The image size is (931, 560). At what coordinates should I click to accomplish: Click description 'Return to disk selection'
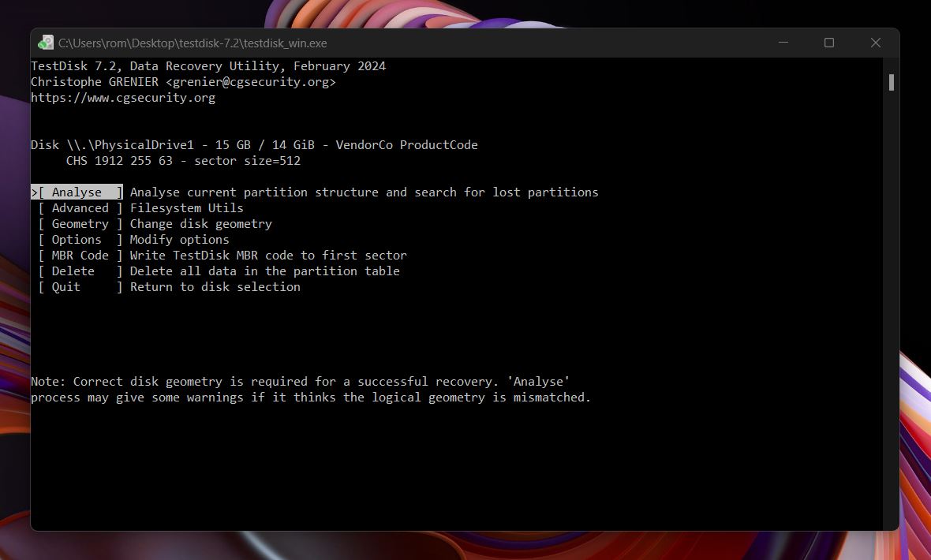[x=215, y=287]
